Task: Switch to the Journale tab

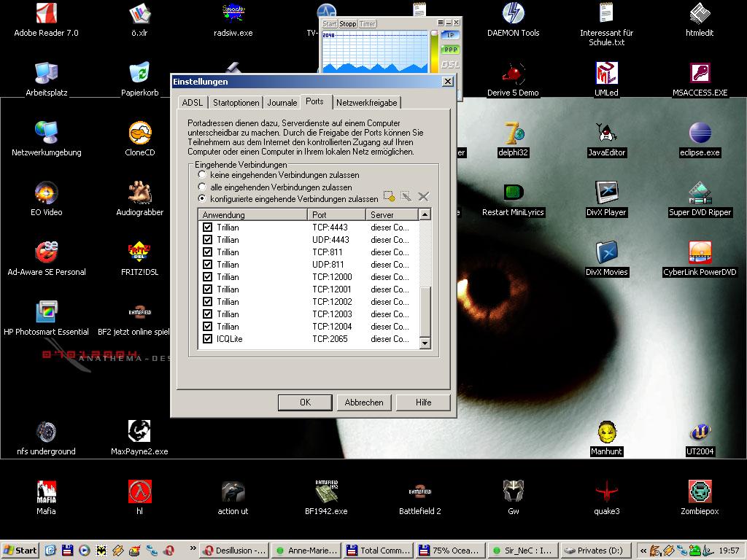Action: coord(282,102)
